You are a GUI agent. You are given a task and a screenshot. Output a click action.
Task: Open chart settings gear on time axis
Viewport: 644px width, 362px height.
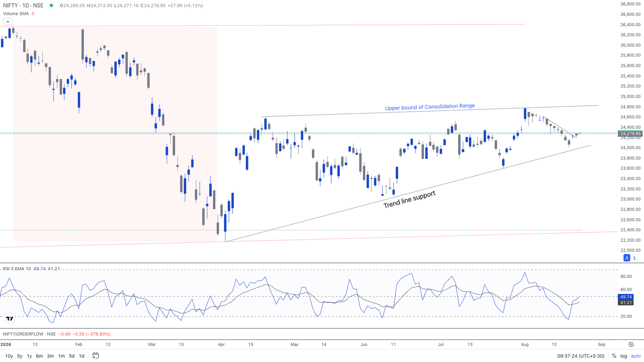point(631,344)
